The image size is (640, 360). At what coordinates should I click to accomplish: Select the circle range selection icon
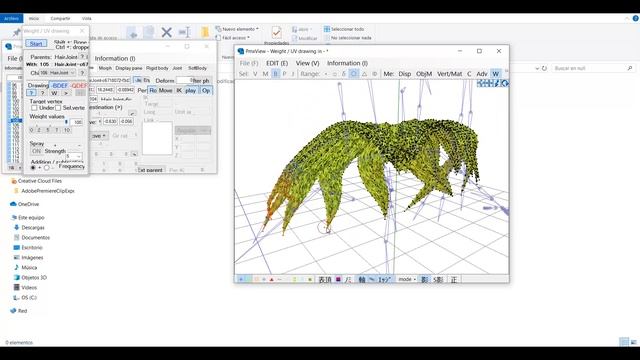[354, 74]
